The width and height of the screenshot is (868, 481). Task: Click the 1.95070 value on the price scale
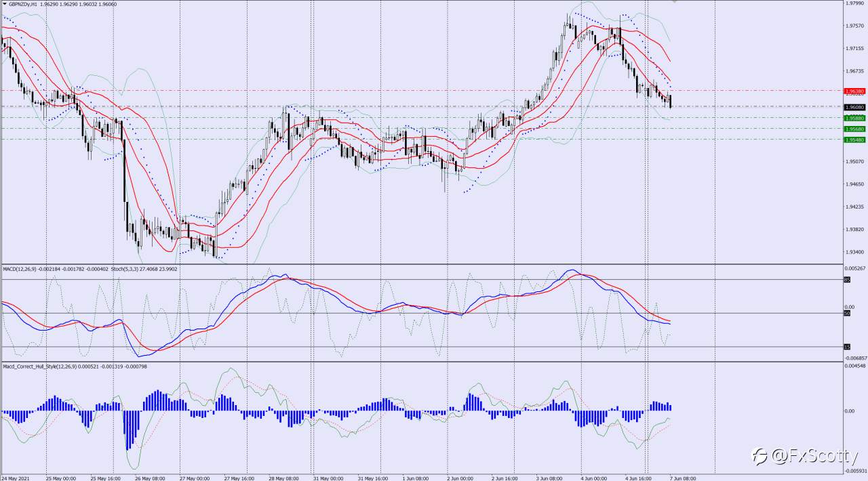click(x=855, y=161)
